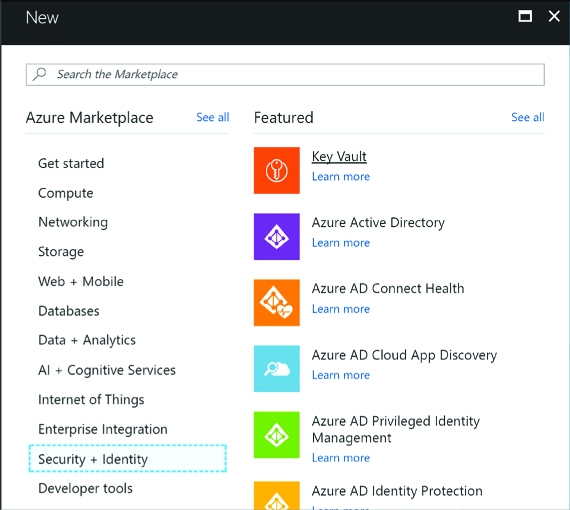Click the orange Key Vault icon
Screen dimensions: 570x510
pyautogui.click(x=277, y=170)
